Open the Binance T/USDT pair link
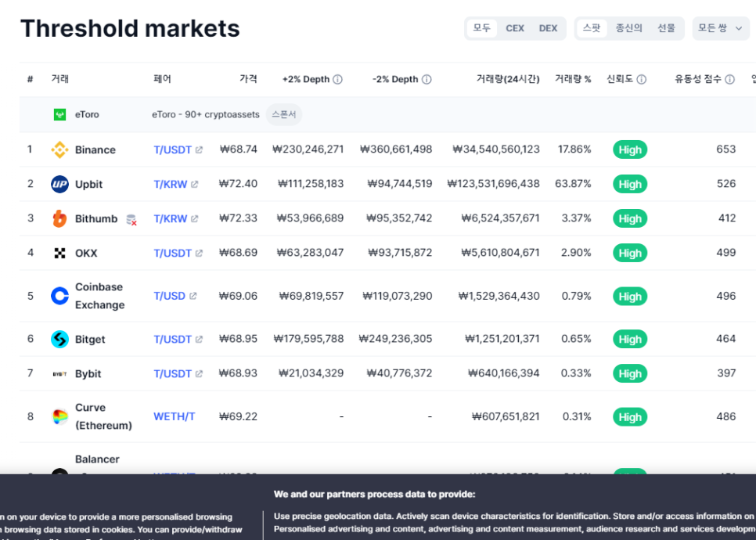 (x=173, y=150)
